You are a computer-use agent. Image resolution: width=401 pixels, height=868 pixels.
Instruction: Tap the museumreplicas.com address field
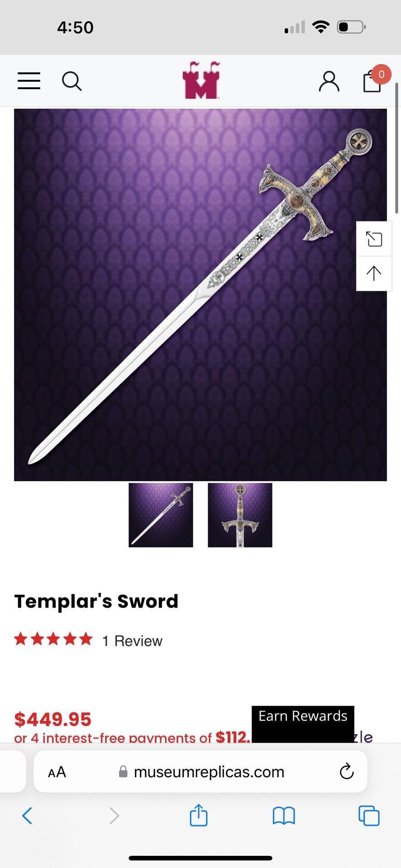pos(200,771)
